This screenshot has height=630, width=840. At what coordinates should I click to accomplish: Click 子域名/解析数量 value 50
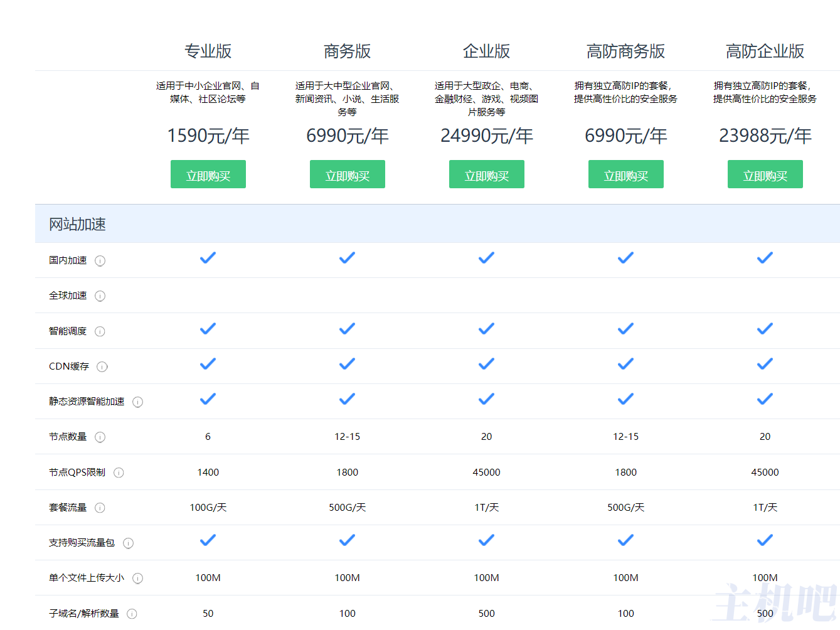[x=208, y=614]
